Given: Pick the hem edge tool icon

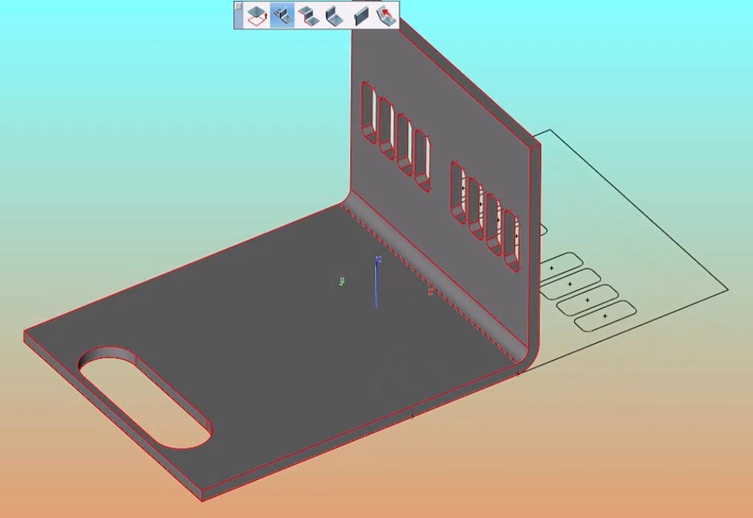Looking at the screenshot, I should coord(360,15).
